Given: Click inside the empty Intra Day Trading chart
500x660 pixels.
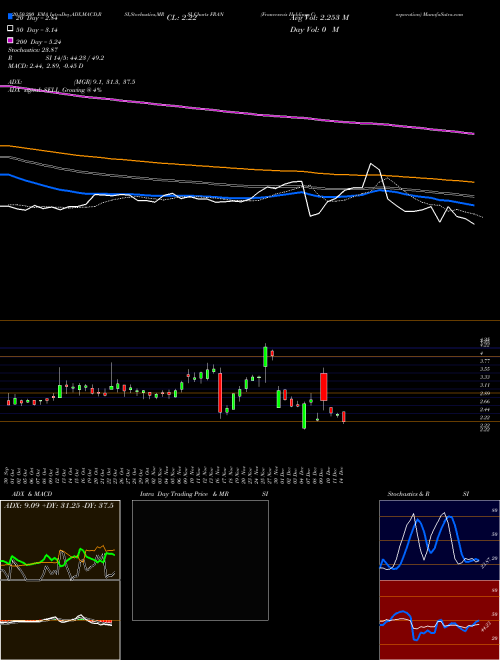Looking at the screenshot, I should [200, 560].
